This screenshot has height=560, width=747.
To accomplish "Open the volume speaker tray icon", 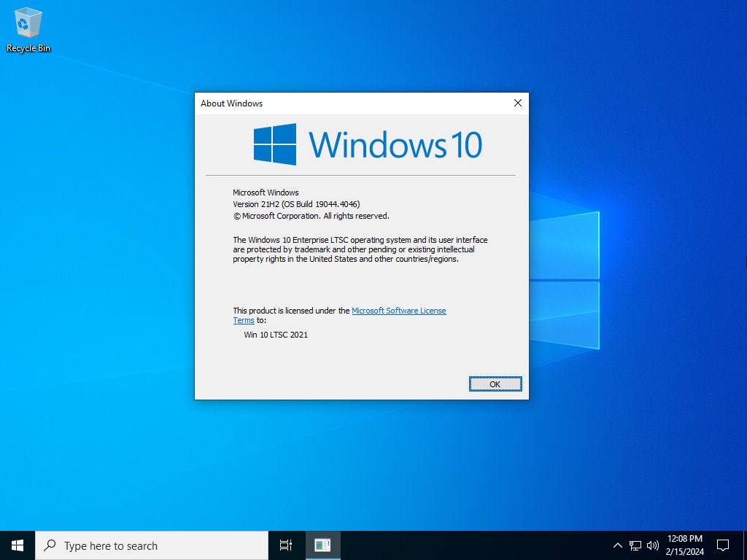I will tap(652, 545).
